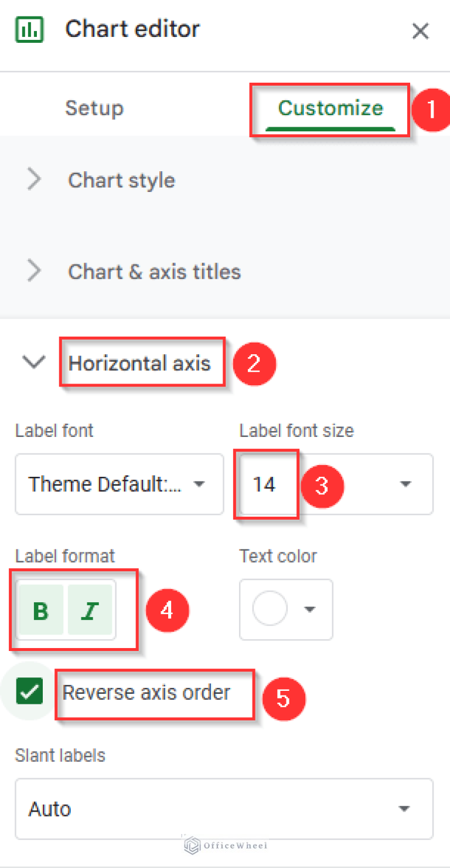Click the Label font size dropdown arrow
This screenshot has width=450, height=868.
click(405, 484)
